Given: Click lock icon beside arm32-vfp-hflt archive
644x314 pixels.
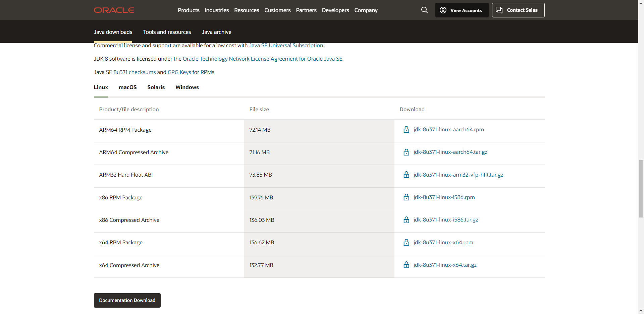Looking at the screenshot, I should tap(406, 175).
